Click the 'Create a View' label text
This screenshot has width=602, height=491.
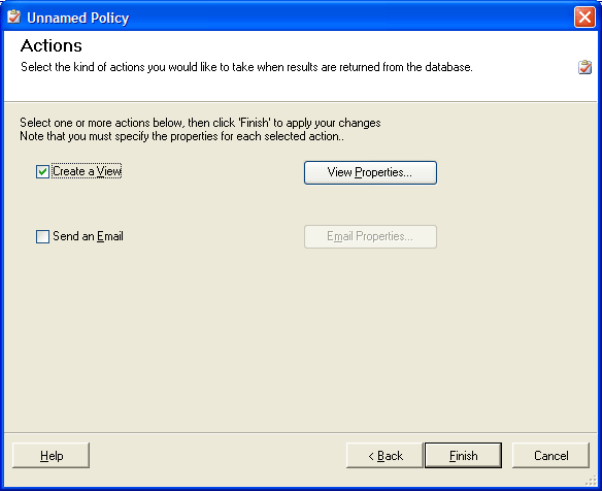(87, 172)
